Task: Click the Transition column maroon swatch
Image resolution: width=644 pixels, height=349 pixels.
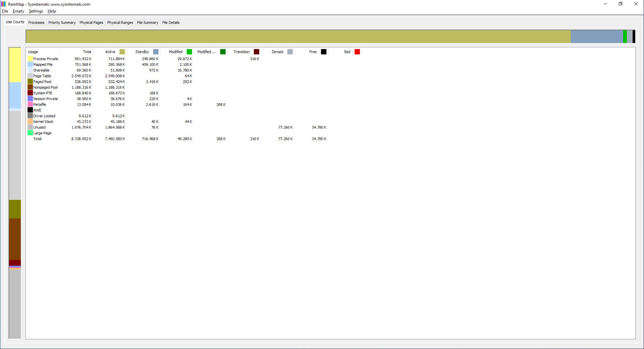Action: (x=256, y=52)
